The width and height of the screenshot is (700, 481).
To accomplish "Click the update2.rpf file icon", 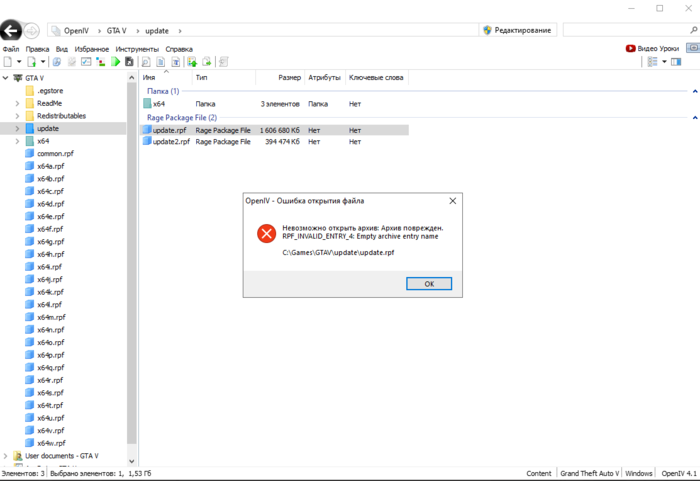I will click(147, 142).
